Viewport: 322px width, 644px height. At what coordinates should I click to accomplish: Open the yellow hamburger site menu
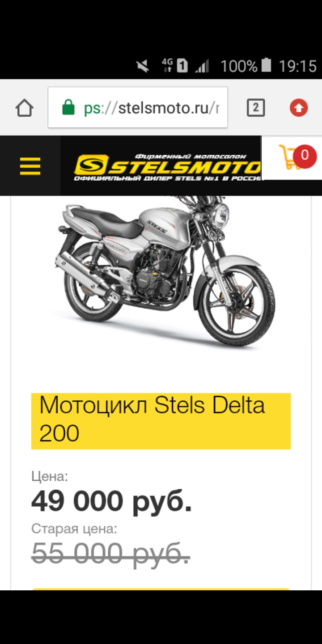pyautogui.click(x=30, y=166)
